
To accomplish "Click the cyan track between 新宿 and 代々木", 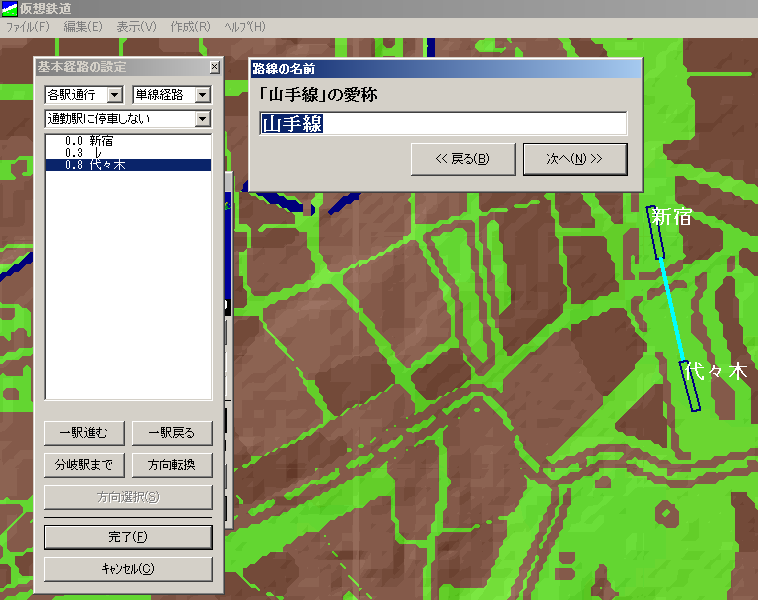I will pyautogui.click(x=672, y=310).
